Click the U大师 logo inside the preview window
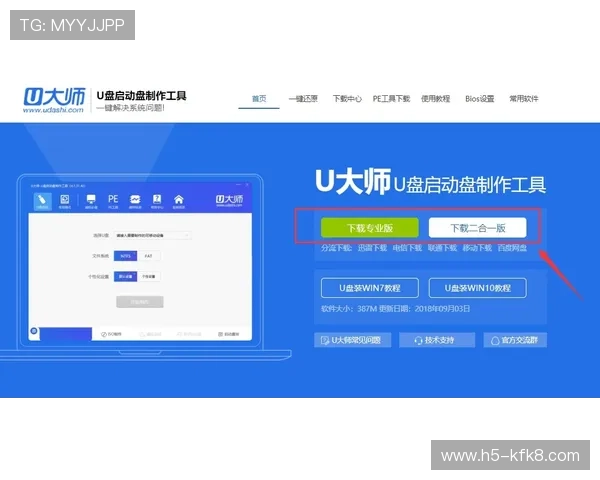 pyautogui.click(x=229, y=200)
